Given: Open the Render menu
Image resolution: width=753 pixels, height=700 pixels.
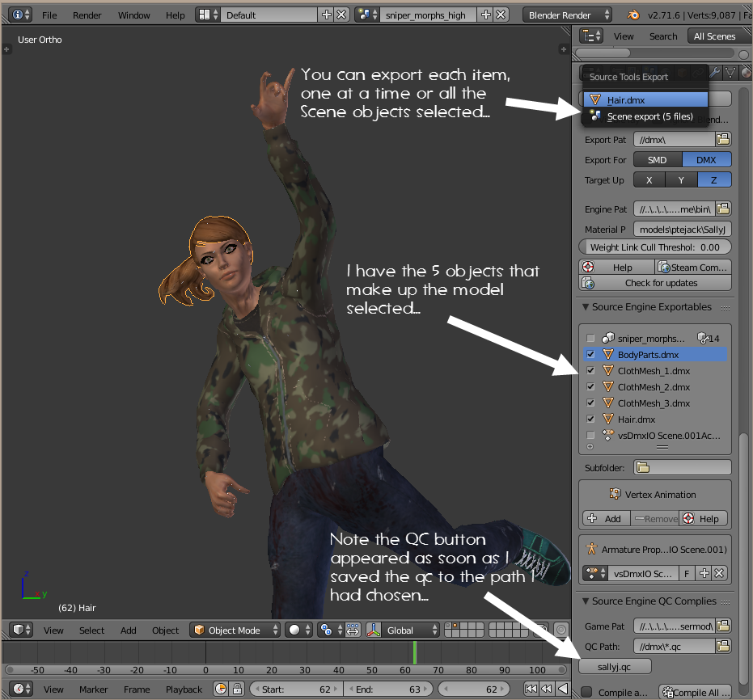Looking at the screenshot, I should click(87, 15).
